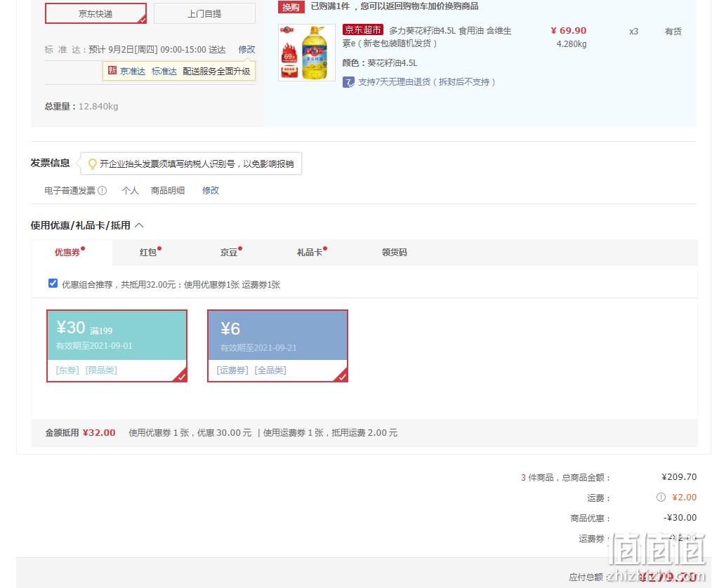Viewport: 712px width, 588px height.
Task: Click the 颜色：葵花籽油4.5L attribute text
Action: pyautogui.click(x=380, y=63)
